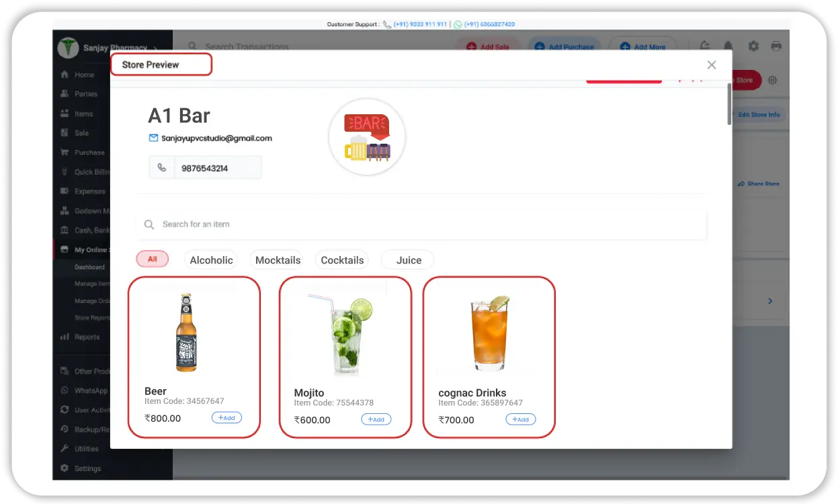Open the notifications bell icon

(728, 46)
